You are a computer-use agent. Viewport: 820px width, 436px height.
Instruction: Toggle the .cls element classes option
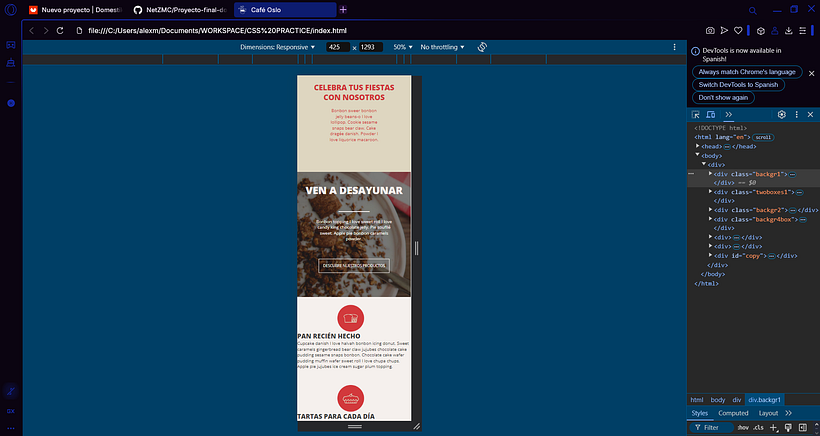758,427
